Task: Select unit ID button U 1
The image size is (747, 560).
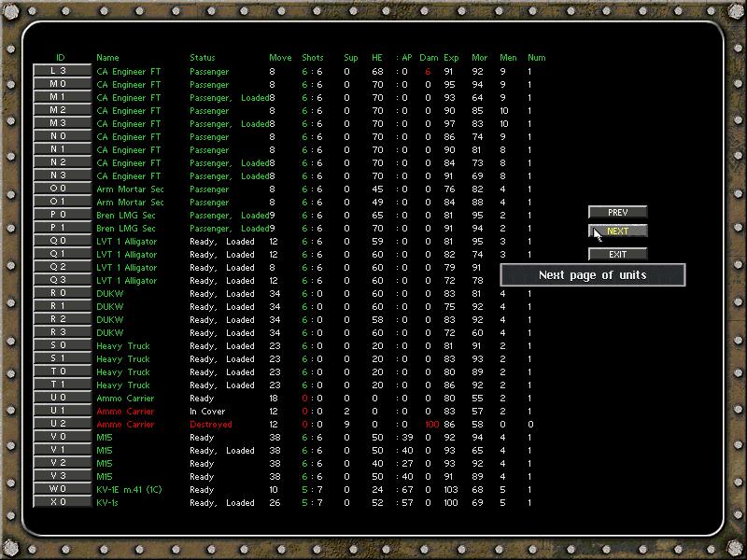Action: 62,411
